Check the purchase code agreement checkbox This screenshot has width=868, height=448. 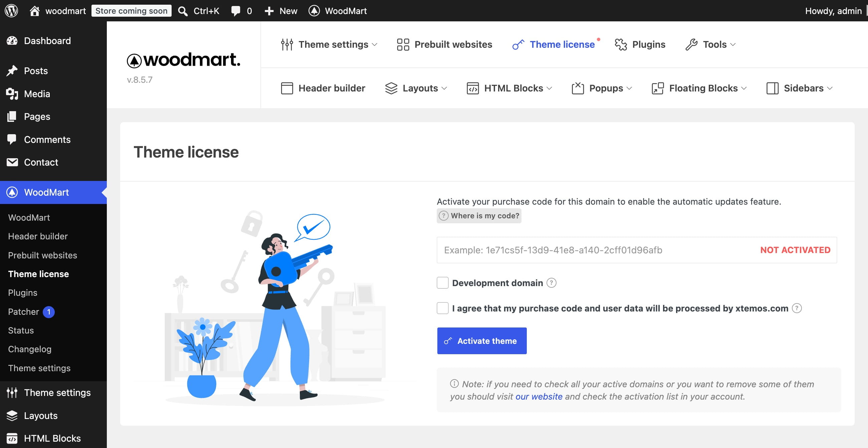(443, 308)
